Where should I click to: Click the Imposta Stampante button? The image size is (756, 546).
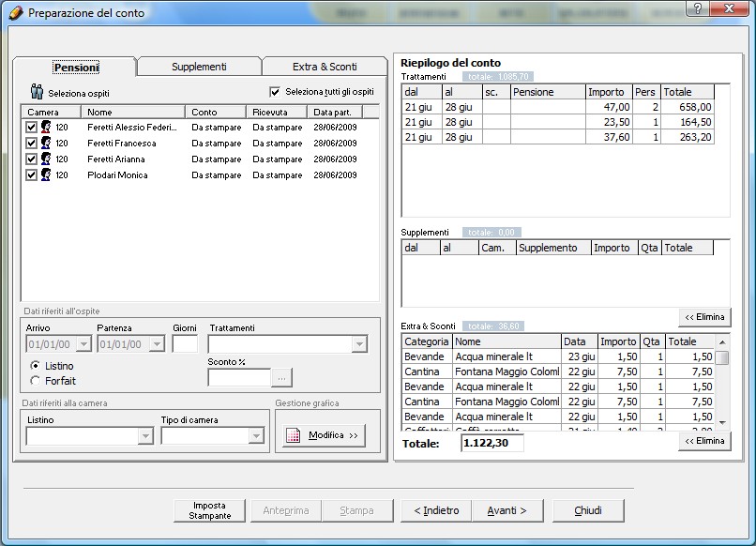pyautogui.click(x=209, y=510)
